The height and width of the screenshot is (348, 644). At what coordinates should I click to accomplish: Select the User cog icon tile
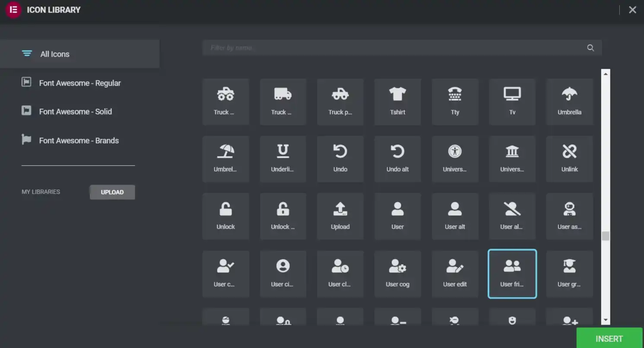tap(398, 274)
